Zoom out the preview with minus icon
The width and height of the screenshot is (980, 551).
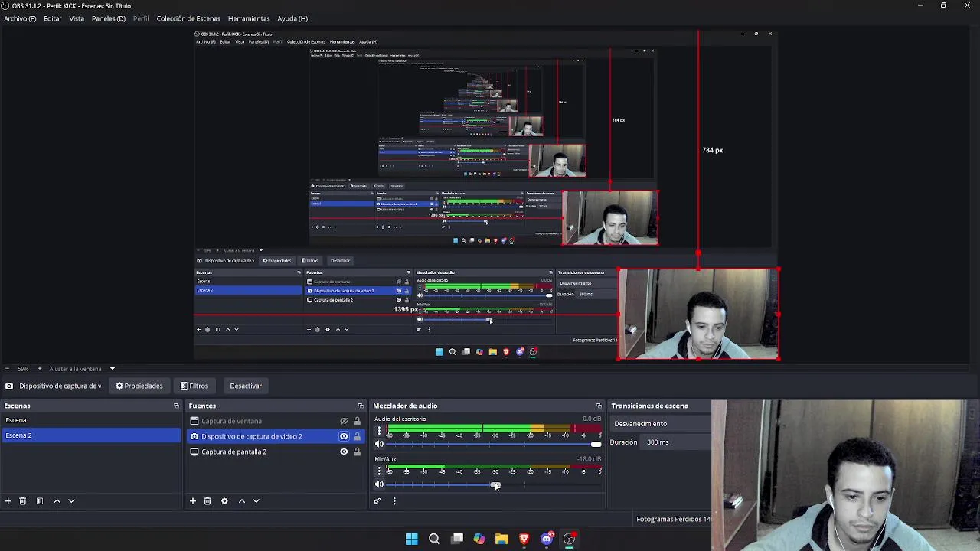pyautogui.click(x=7, y=369)
